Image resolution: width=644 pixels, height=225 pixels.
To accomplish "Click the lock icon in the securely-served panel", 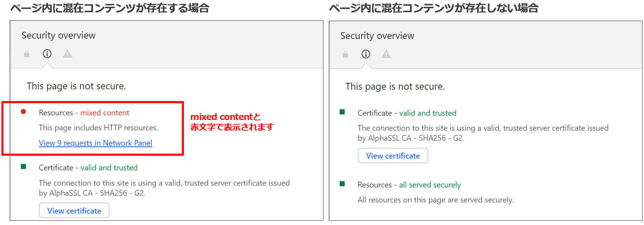I will coord(345,54).
